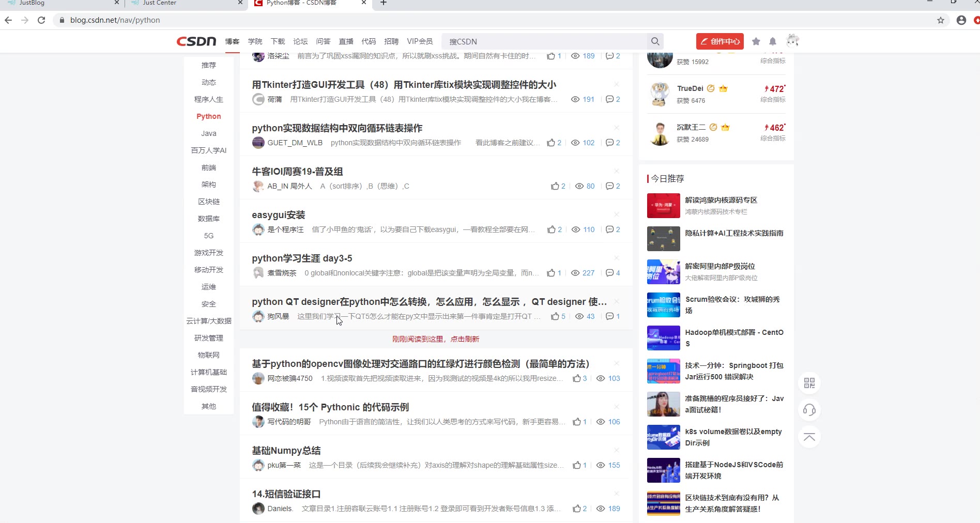Click the 搜CSDN search field
This screenshot has height=523, width=980.
(x=545, y=41)
